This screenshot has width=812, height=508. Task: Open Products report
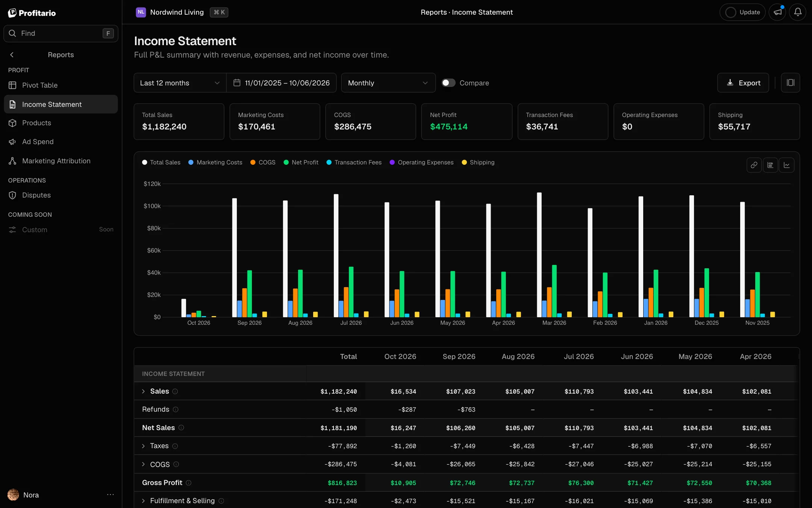coord(61,123)
